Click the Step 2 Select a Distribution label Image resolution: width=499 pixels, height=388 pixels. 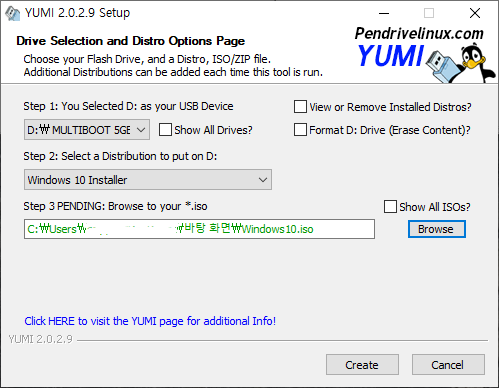[x=120, y=156]
